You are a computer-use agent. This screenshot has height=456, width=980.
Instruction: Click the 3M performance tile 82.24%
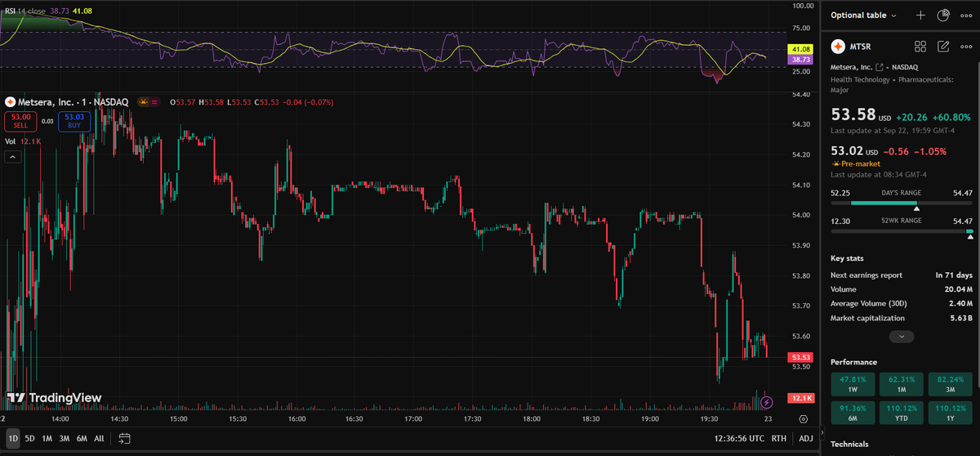951,384
